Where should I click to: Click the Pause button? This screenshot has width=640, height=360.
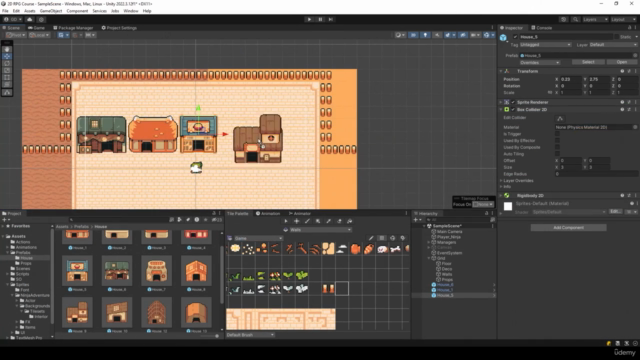tap(320, 19)
